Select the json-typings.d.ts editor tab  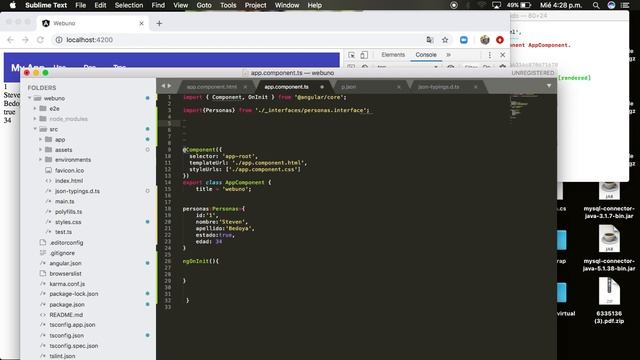click(438, 87)
